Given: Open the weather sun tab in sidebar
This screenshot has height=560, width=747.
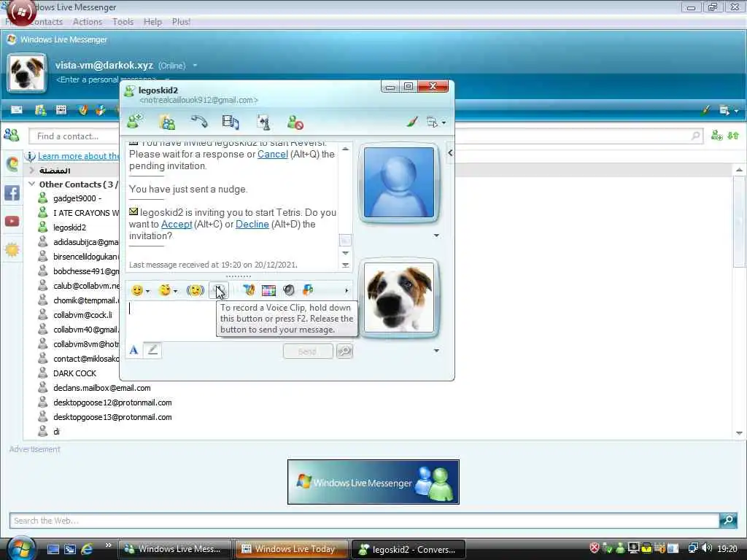Looking at the screenshot, I should point(12,249).
